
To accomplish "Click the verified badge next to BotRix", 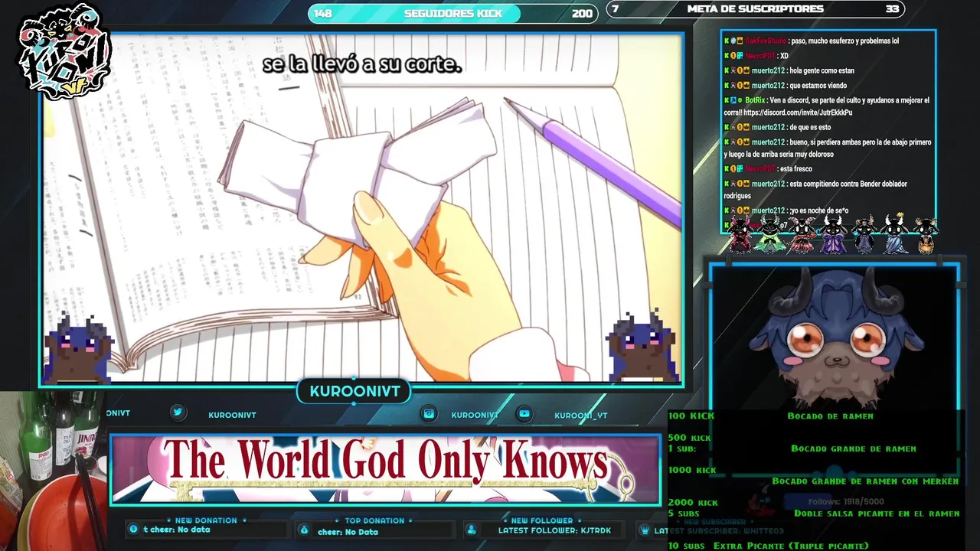I will tap(740, 100).
